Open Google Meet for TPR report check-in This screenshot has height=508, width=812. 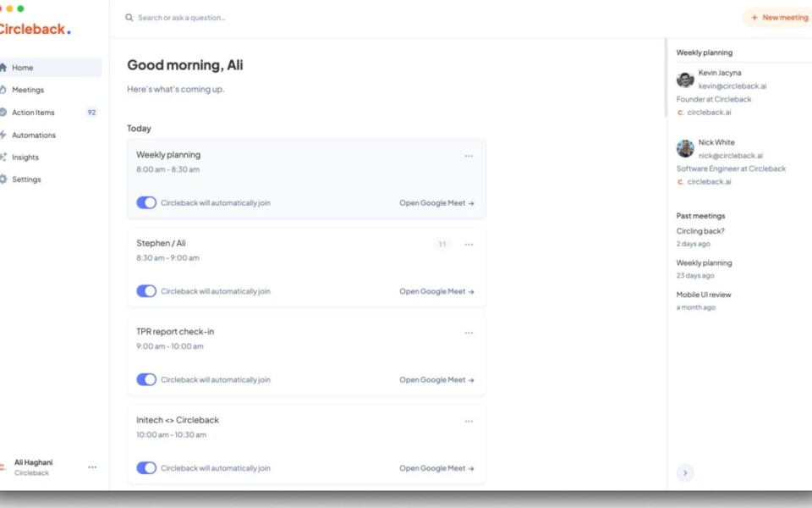436,380
